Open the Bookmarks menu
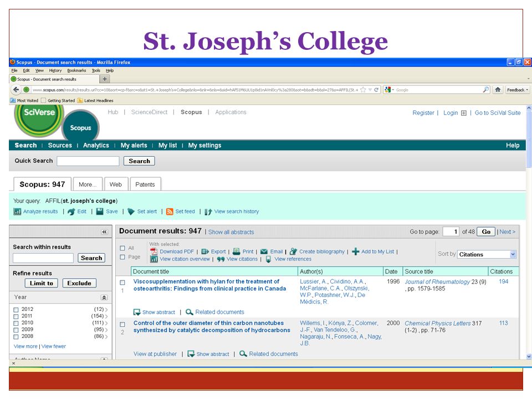Viewport: 532px width, 399px height. [x=76, y=70]
